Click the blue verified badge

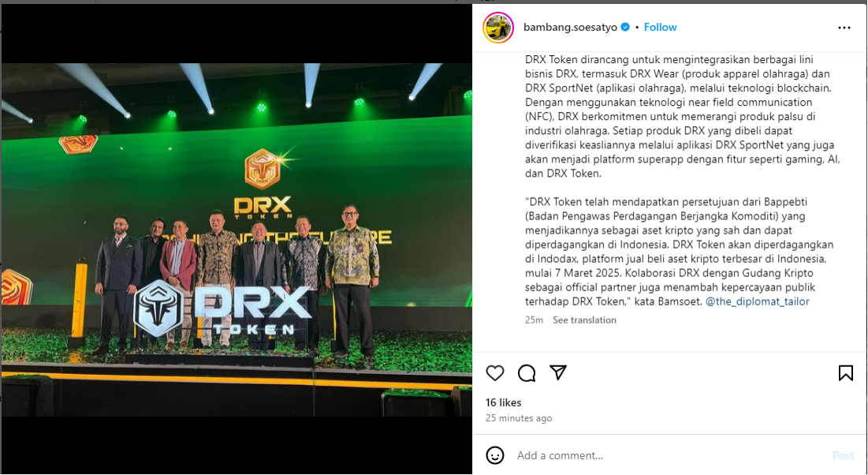pos(625,27)
